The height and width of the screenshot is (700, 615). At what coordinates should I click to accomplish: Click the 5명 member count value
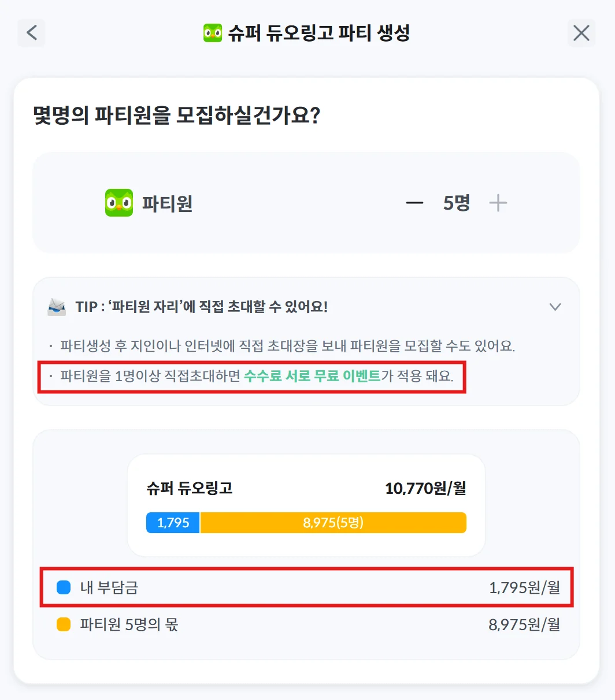(456, 203)
